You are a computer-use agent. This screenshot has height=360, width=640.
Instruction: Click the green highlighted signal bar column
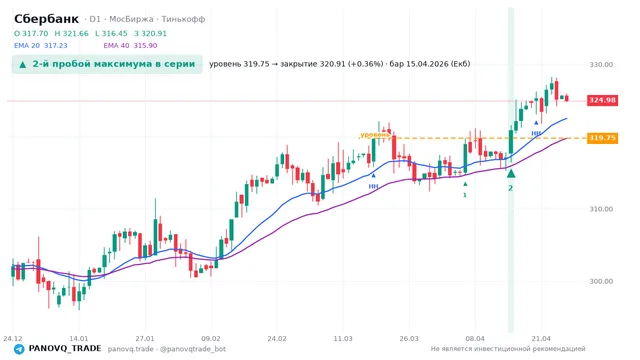click(x=511, y=169)
